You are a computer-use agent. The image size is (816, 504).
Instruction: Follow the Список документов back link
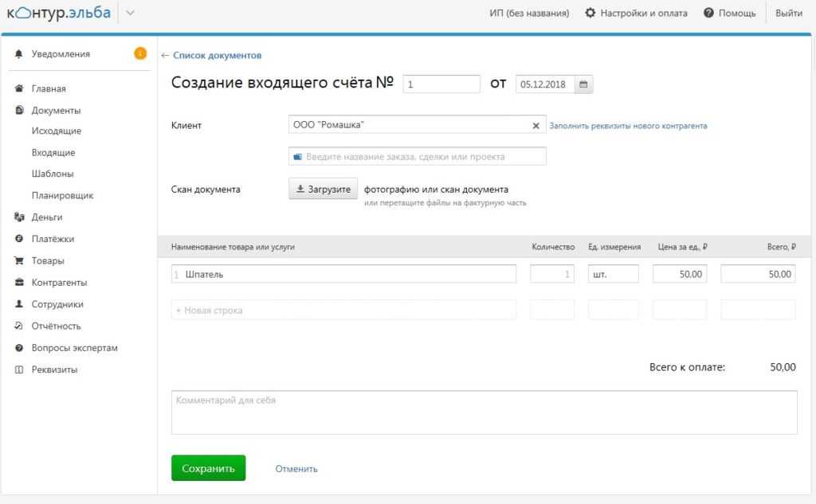point(212,56)
